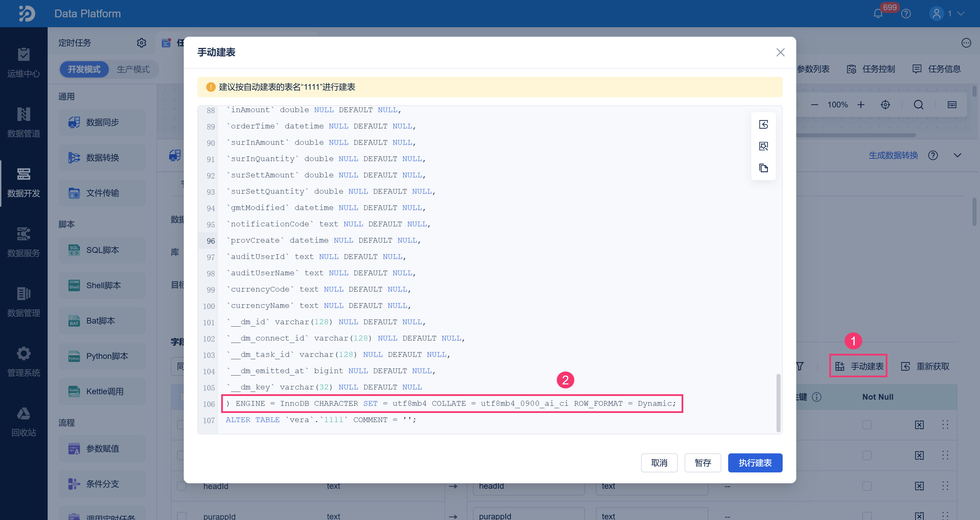Click 执行建表 button

[x=755, y=463]
